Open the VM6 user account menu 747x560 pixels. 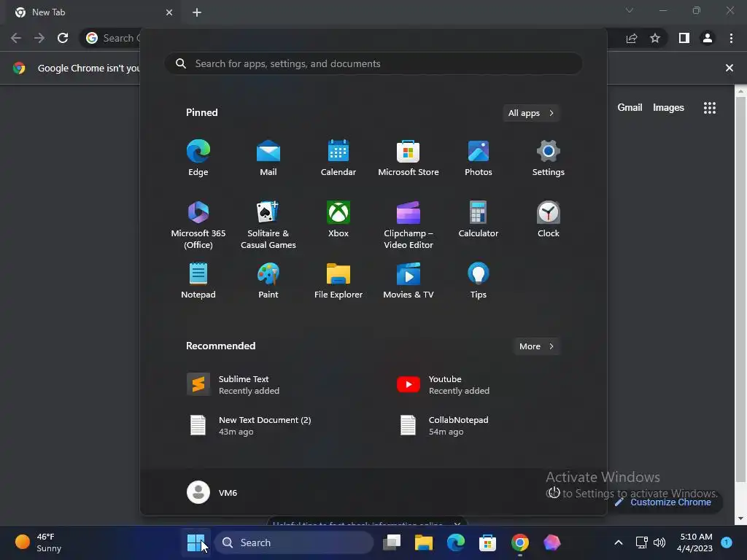pos(212,492)
